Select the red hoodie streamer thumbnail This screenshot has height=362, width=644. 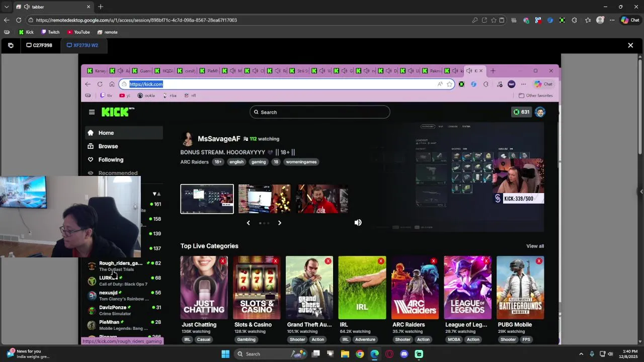(x=323, y=199)
